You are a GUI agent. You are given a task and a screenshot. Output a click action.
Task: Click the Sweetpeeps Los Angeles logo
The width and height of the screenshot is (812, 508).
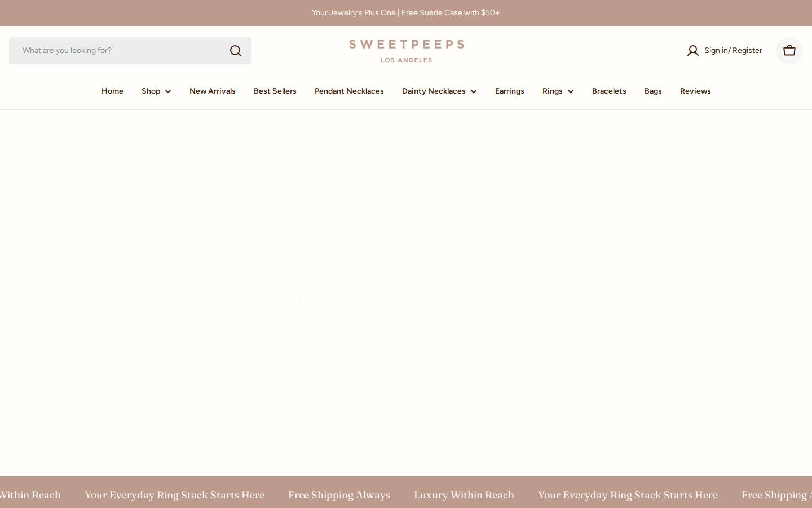click(406, 51)
